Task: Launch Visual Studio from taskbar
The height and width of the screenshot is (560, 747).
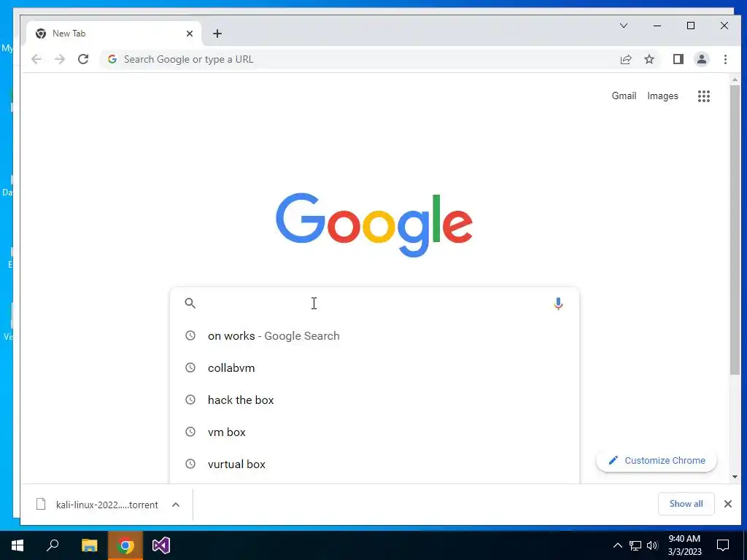Action: click(x=161, y=545)
